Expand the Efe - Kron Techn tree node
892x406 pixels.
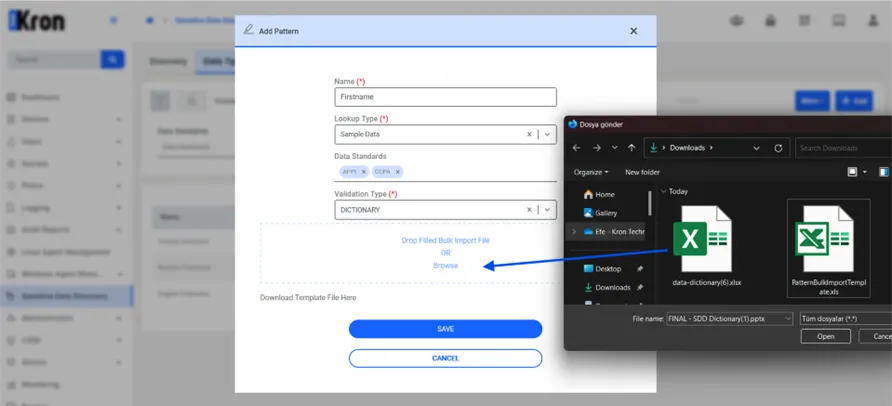[x=574, y=231]
